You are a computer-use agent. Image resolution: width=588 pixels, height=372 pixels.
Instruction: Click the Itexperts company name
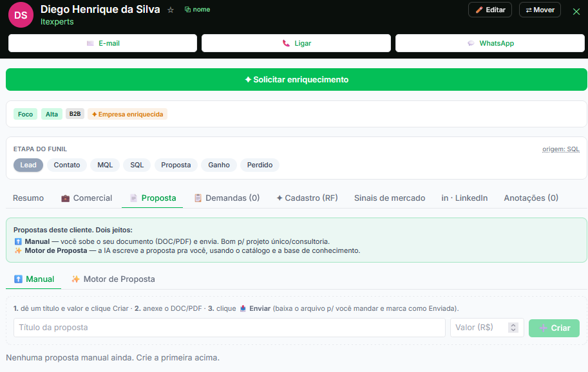click(57, 22)
